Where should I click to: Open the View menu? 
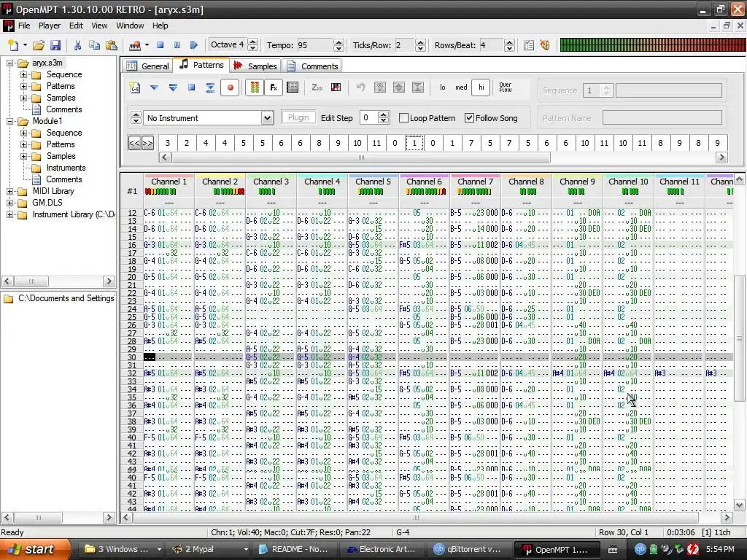click(x=99, y=26)
